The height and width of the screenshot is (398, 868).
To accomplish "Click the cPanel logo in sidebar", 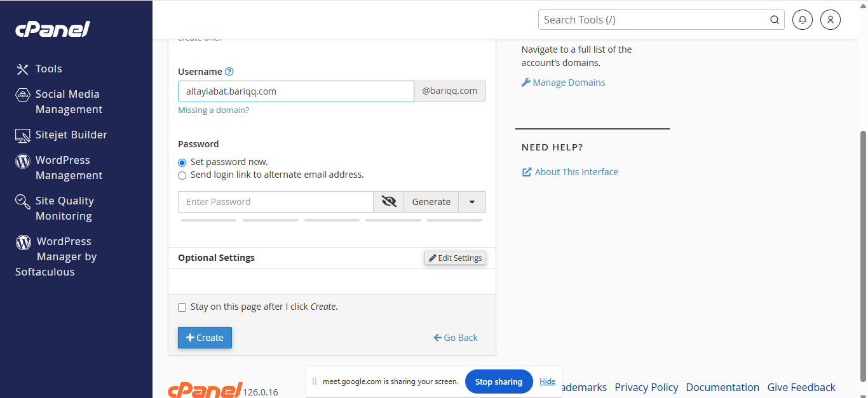I will point(53,29).
